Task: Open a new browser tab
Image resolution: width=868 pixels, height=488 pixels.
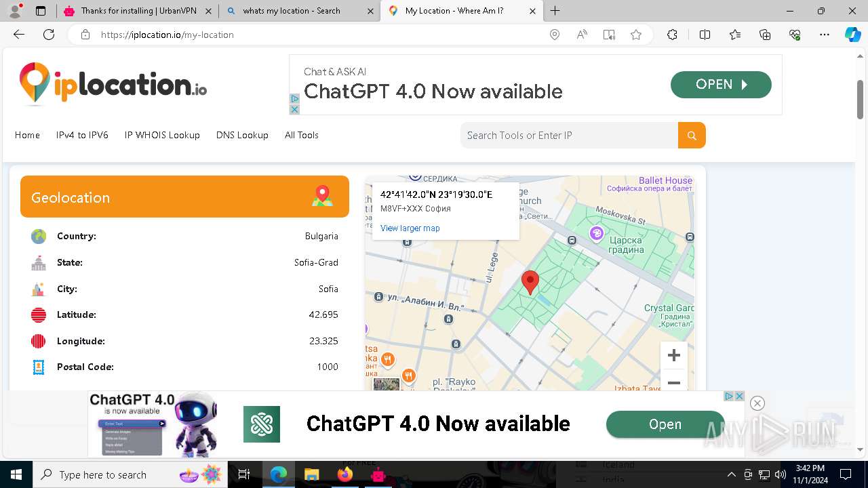Action: click(555, 11)
